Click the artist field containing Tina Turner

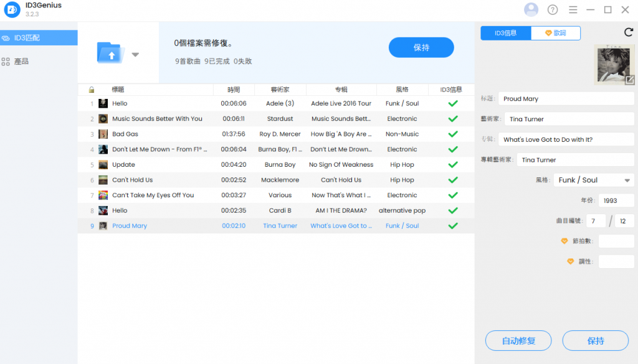coord(569,119)
